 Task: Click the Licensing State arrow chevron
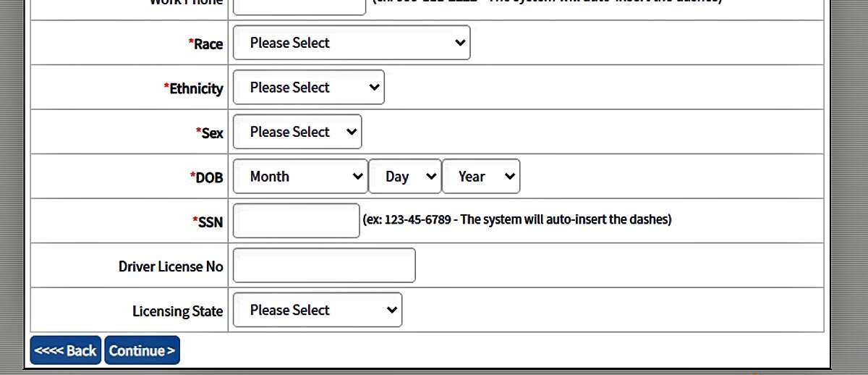392,310
